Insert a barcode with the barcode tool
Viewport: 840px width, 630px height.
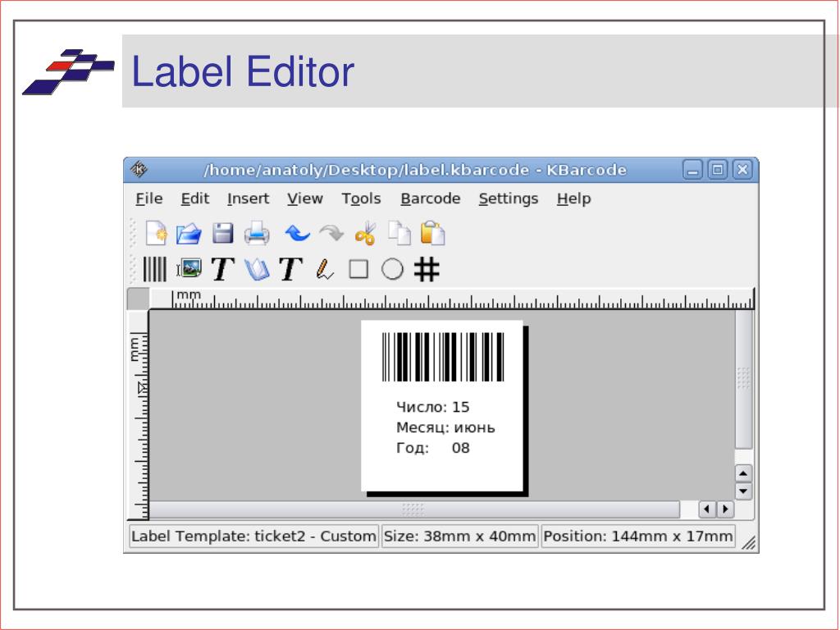pyautogui.click(x=155, y=269)
